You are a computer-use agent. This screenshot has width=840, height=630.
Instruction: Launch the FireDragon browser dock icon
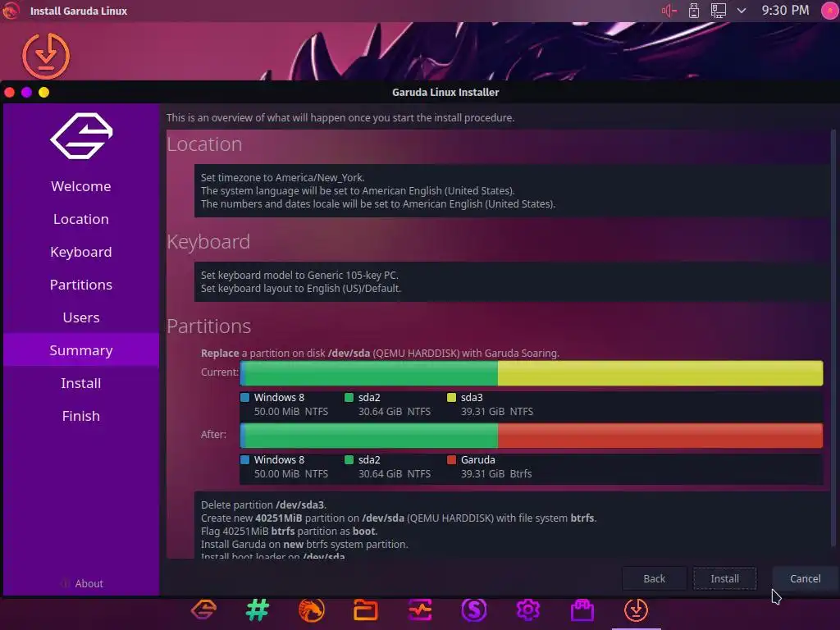[311, 609]
